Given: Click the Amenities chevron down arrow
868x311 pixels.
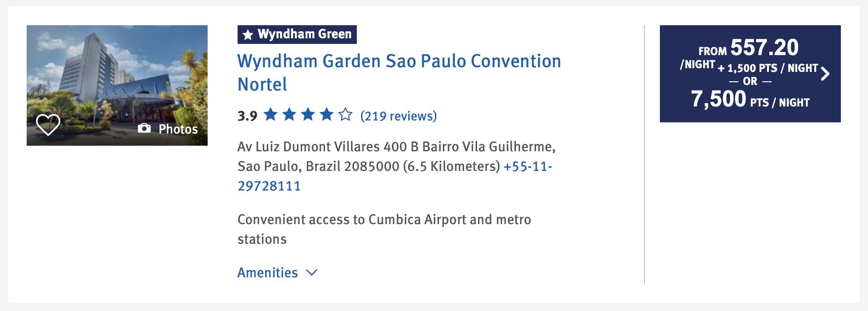Looking at the screenshot, I should [x=312, y=273].
